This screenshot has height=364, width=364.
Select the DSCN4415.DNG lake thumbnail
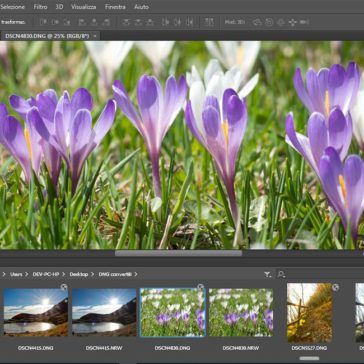[x=36, y=312]
